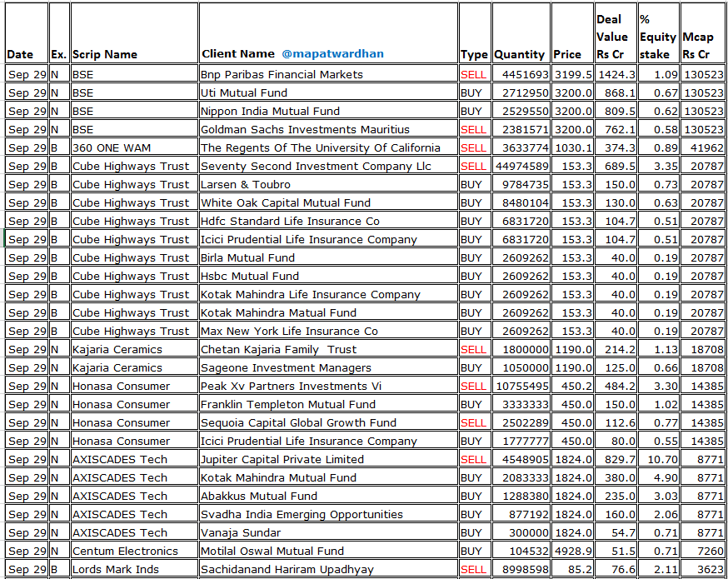The width and height of the screenshot is (728, 579).
Task: Select the "Vanaja Sundar" client cell
Action: tap(328, 533)
